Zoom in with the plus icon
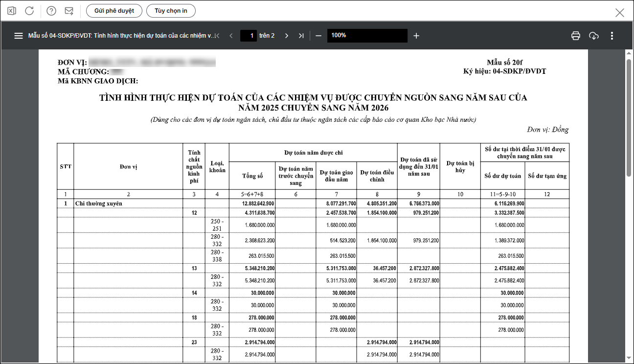 [416, 36]
